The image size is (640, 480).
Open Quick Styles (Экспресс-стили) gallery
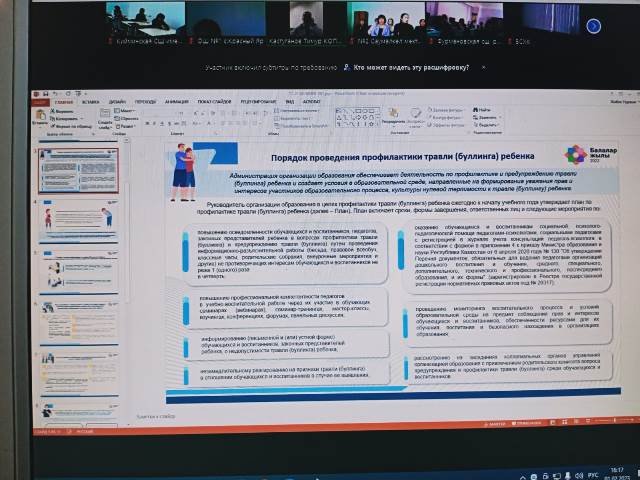tap(415, 116)
